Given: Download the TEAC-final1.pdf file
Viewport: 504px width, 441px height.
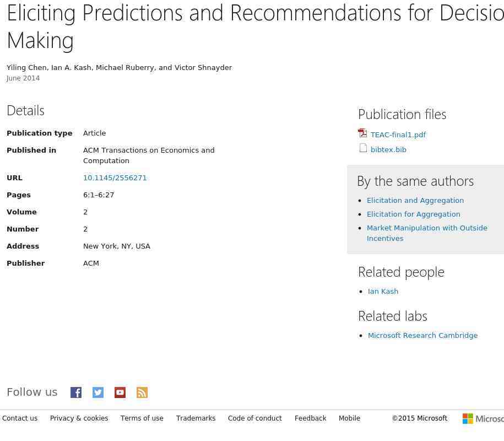Looking at the screenshot, I should (398, 135).
